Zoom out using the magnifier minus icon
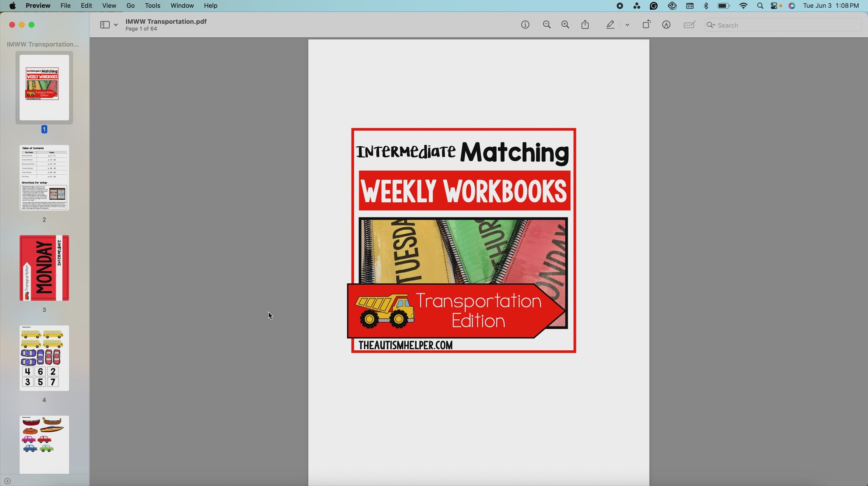The width and height of the screenshot is (868, 486). pos(547,25)
